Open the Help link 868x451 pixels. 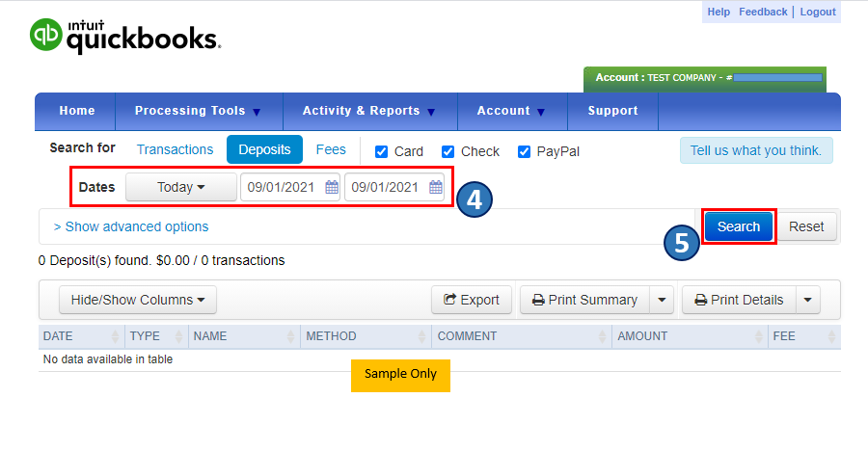(719, 12)
